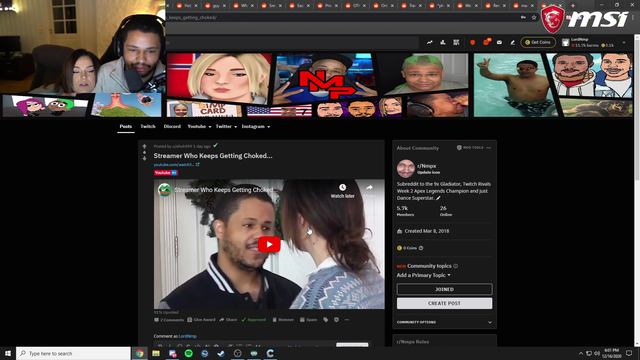Click the browser bookmark star icon
640x360 pixels.
533,18
